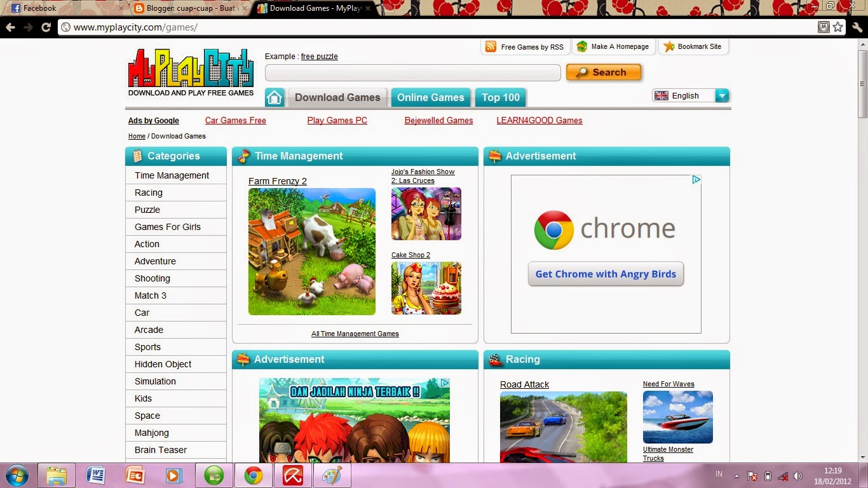
Task: Click the ninja game advertisement banner
Action: pos(355,420)
